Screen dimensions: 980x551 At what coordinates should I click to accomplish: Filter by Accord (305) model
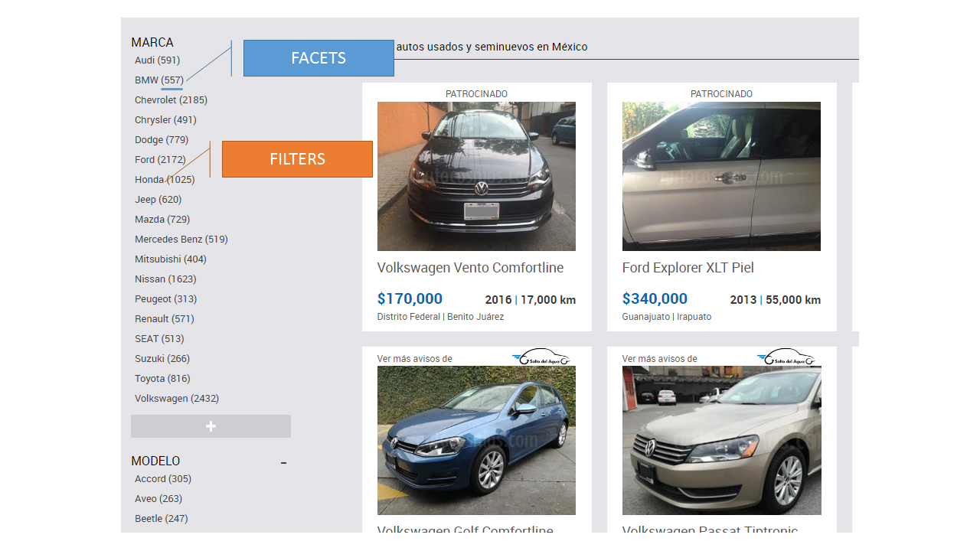coord(163,479)
